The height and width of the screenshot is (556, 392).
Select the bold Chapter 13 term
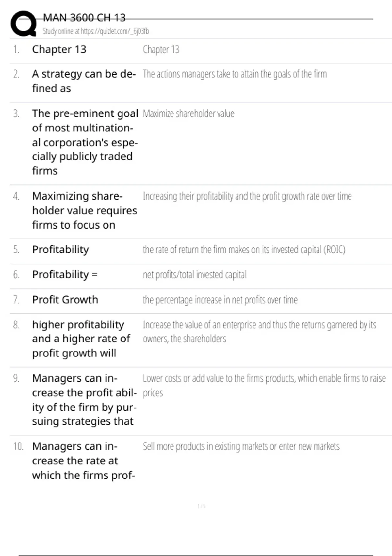click(59, 49)
